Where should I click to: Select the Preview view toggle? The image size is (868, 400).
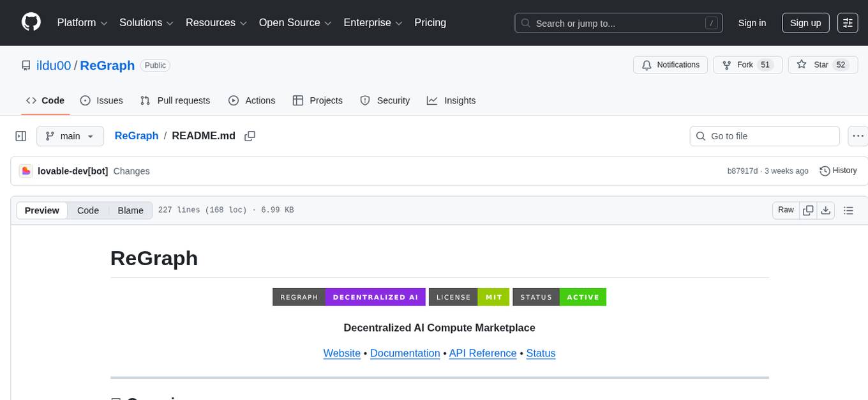(42, 210)
